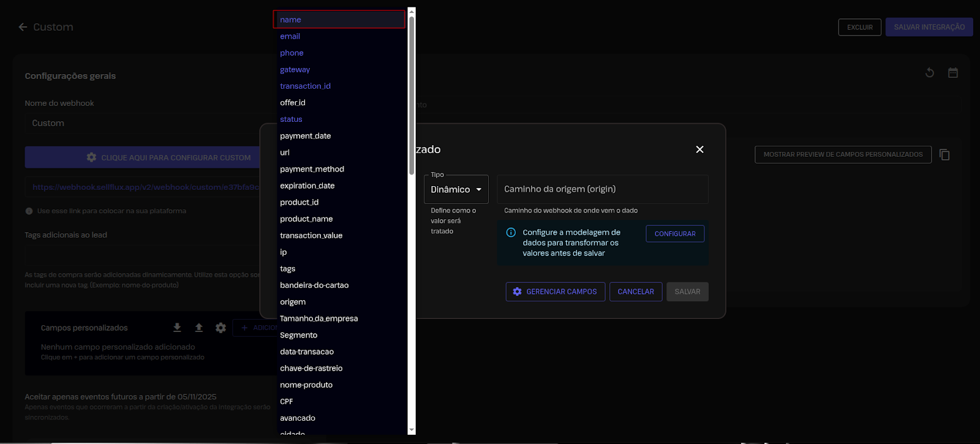Select 'payment_method' list option
Screen dimensions: 980x444
coord(312,169)
